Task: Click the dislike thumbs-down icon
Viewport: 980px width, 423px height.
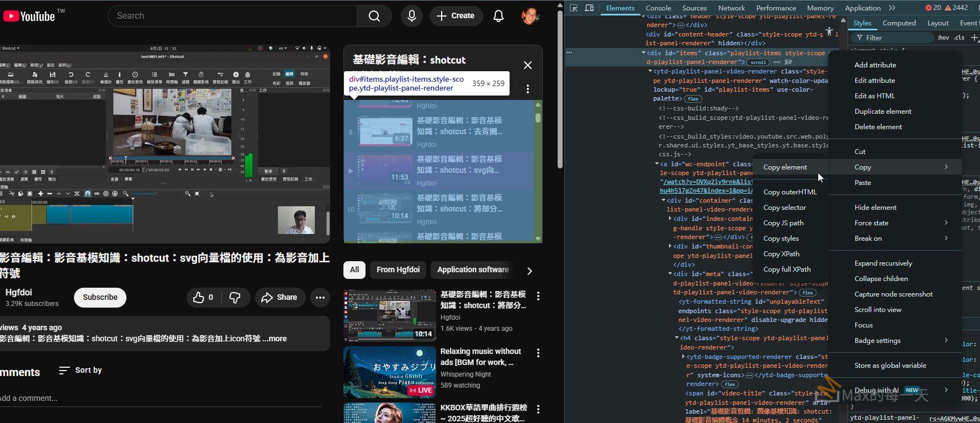Action: [x=235, y=298]
